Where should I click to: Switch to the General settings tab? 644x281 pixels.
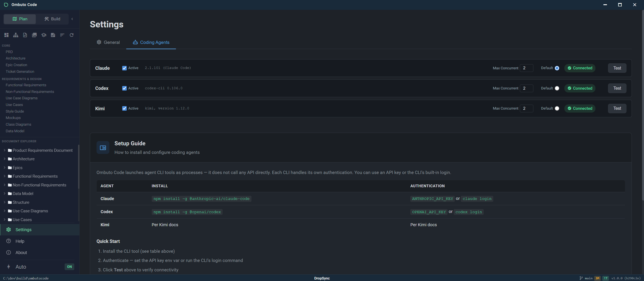click(108, 42)
